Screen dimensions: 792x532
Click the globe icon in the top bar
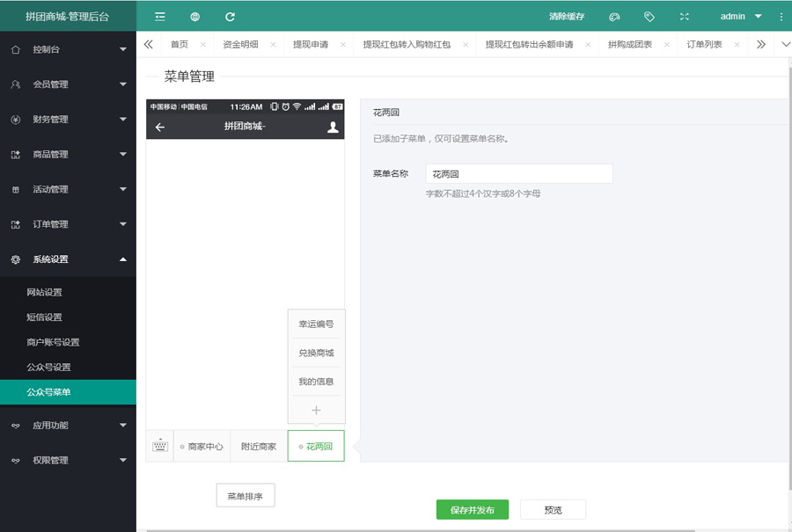coord(194,17)
